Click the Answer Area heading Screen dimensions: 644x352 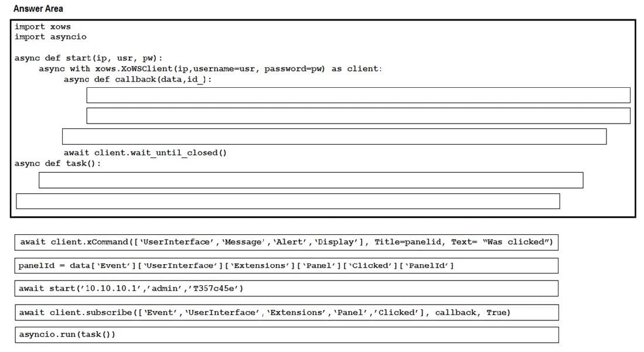[38, 9]
